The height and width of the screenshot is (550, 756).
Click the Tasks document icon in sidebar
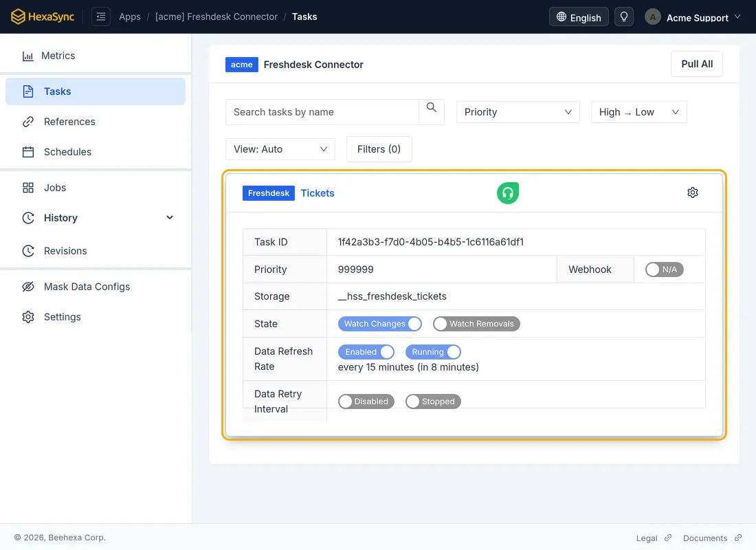(x=28, y=91)
